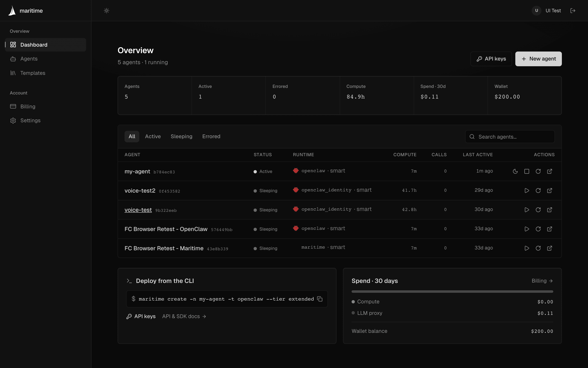Viewport: 588px width, 368px height.
Task: Open voice-test2 via external link icon
Action: click(x=549, y=191)
